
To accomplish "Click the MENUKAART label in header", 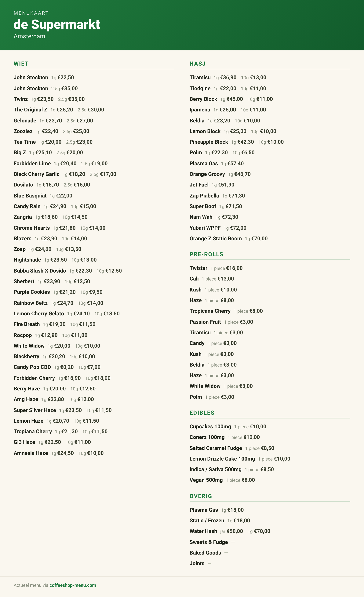I will click(x=31, y=13).
